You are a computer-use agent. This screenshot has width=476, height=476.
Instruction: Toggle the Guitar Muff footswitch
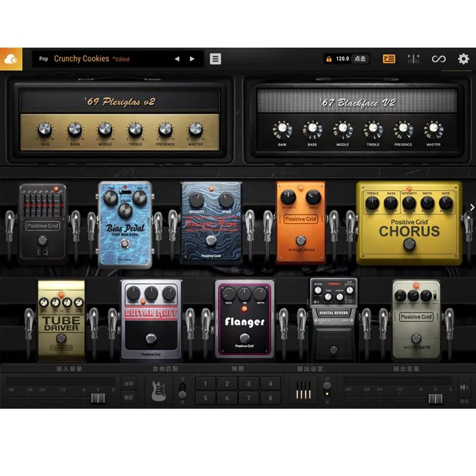[151, 338]
